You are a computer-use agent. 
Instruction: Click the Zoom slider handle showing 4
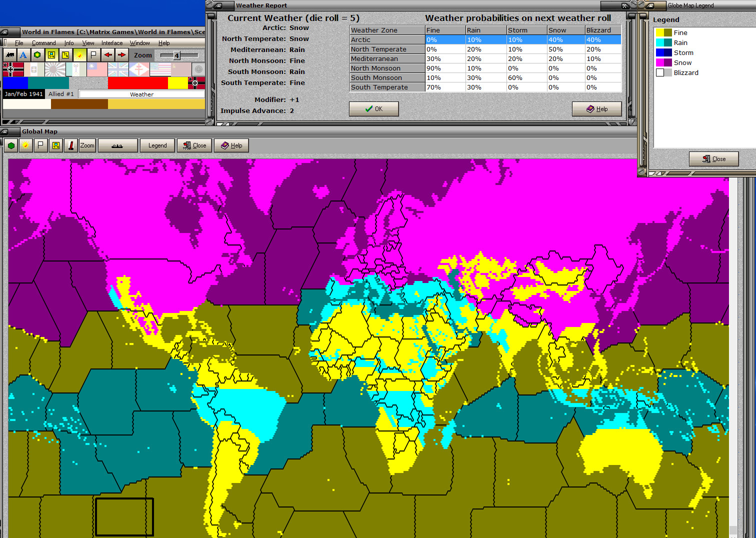tap(176, 55)
